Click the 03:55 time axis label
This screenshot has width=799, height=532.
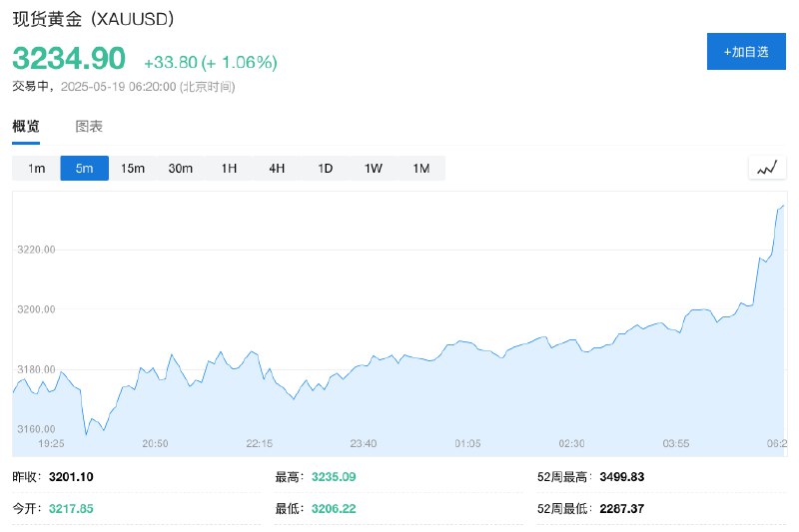coord(676,443)
